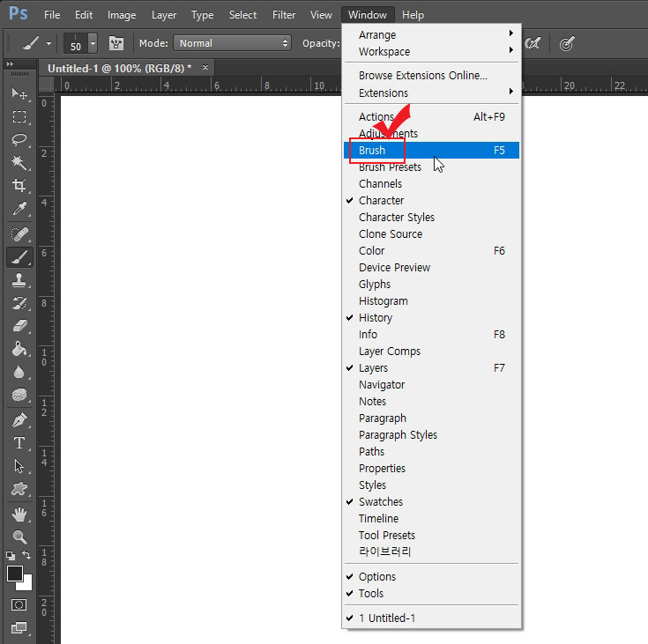Open the Layer menu
Screen dimensions: 648x644
point(164,15)
